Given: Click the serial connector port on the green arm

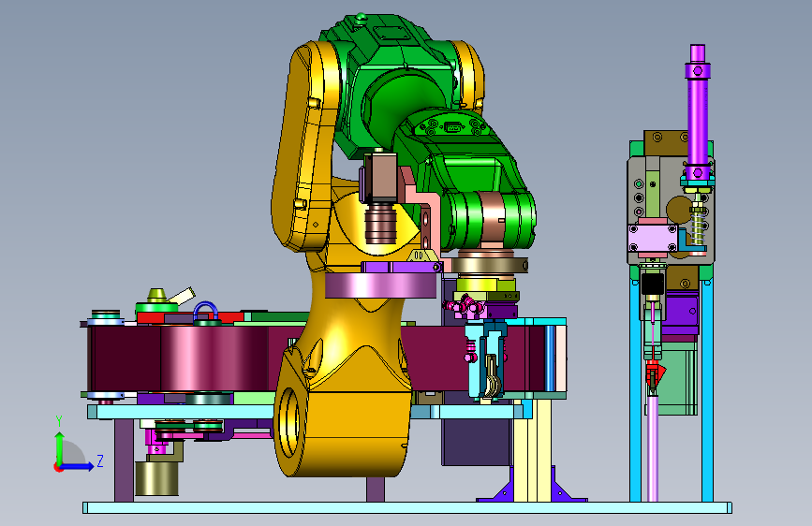Looking at the screenshot, I should [x=453, y=127].
